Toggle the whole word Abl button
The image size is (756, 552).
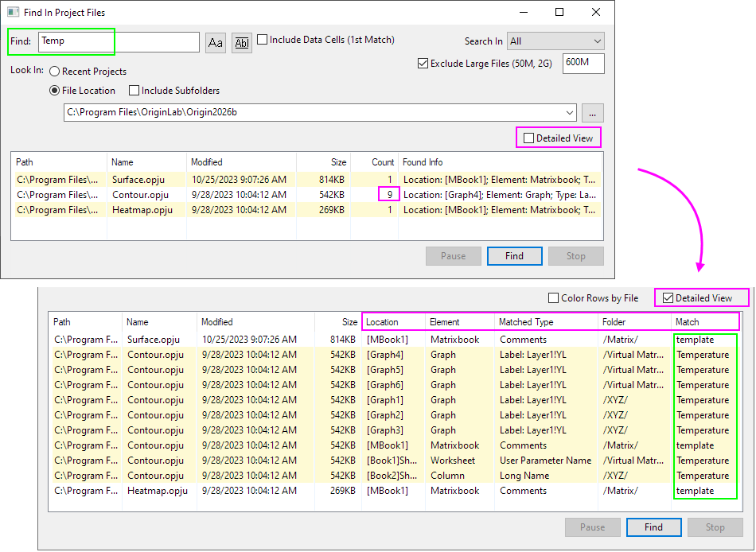coord(242,43)
